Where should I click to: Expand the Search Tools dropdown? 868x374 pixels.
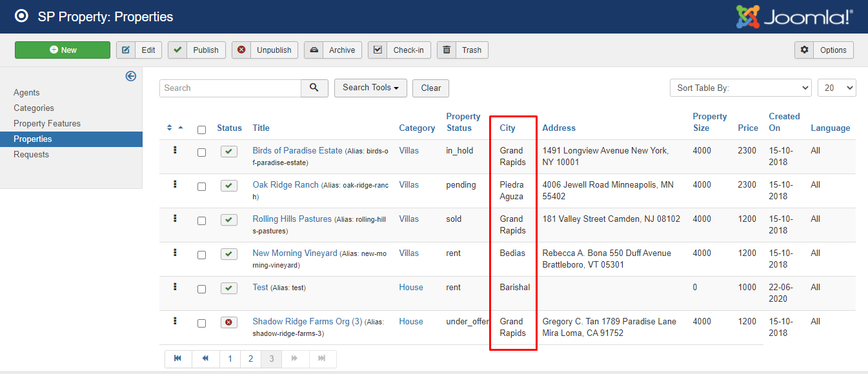click(370, 88)
